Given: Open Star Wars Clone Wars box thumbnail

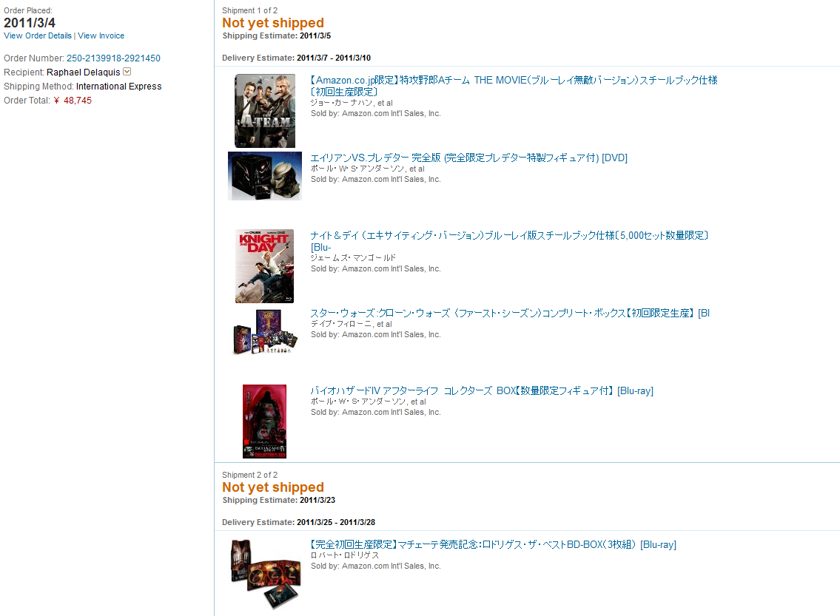Looking at the screenshot, I should (265, 332).
